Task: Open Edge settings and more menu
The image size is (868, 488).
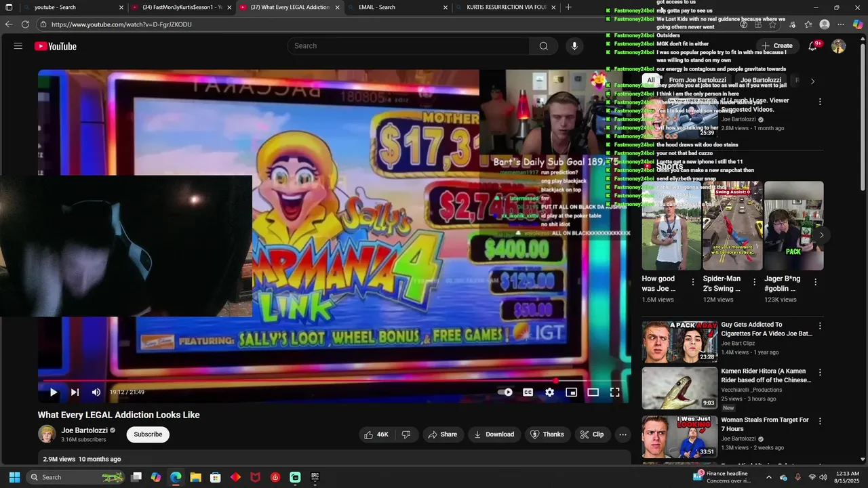Action: pyautogui.click(x=841, y=24)
